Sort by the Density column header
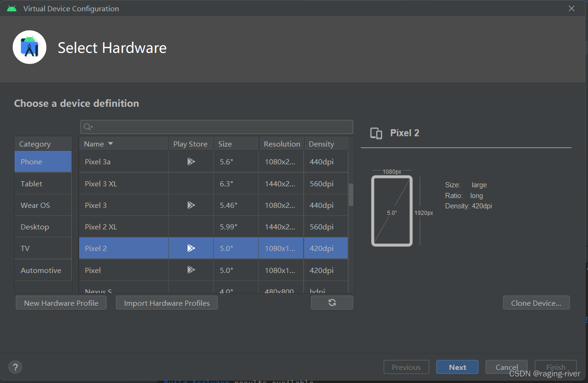588x383 pixels. point(326,144)
